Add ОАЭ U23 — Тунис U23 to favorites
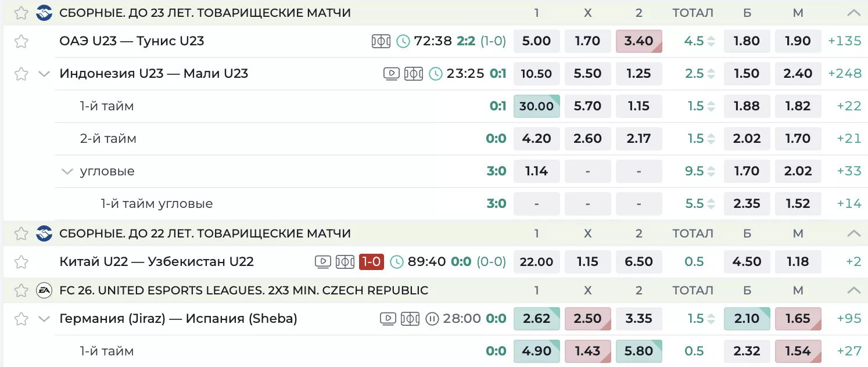This screenshot has width=868, height=367. point(21,41)
